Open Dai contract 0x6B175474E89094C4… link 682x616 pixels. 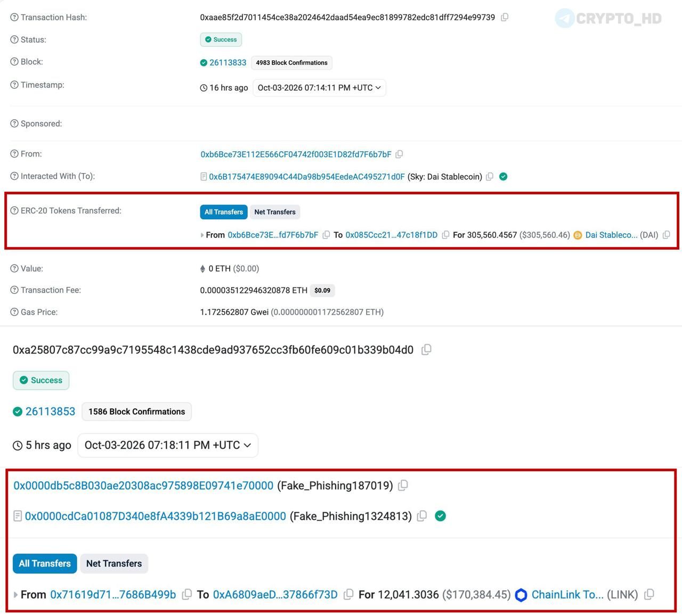point(307,177)
